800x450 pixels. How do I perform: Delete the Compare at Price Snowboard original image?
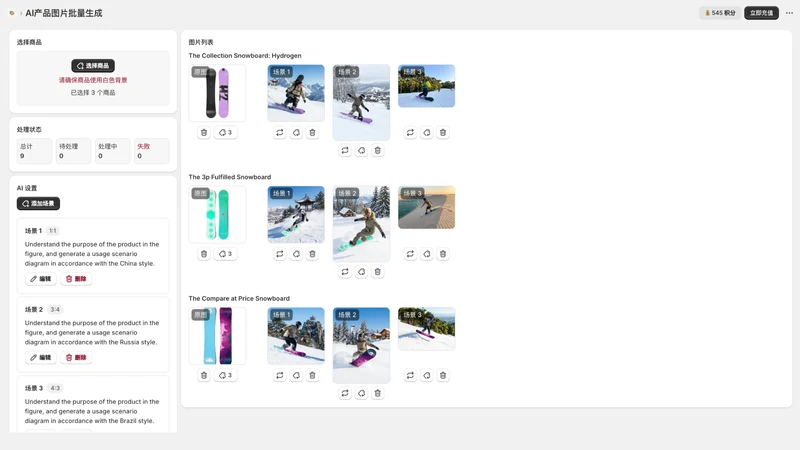pyautogui.click(x=204, y=376)
